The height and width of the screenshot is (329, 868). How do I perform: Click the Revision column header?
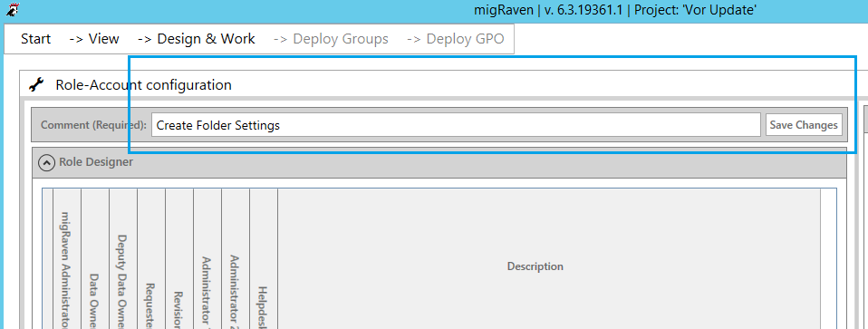pos(179,258)
